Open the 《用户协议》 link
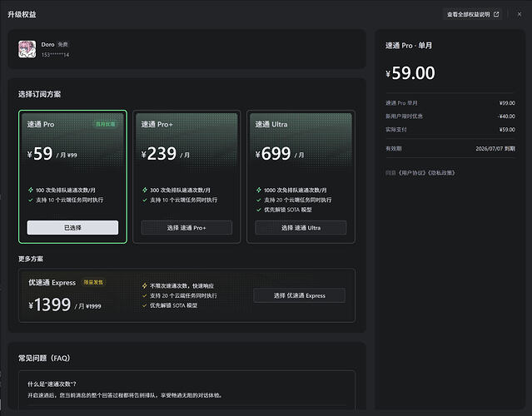Screen dimensions: 532x416 (412, 173)
